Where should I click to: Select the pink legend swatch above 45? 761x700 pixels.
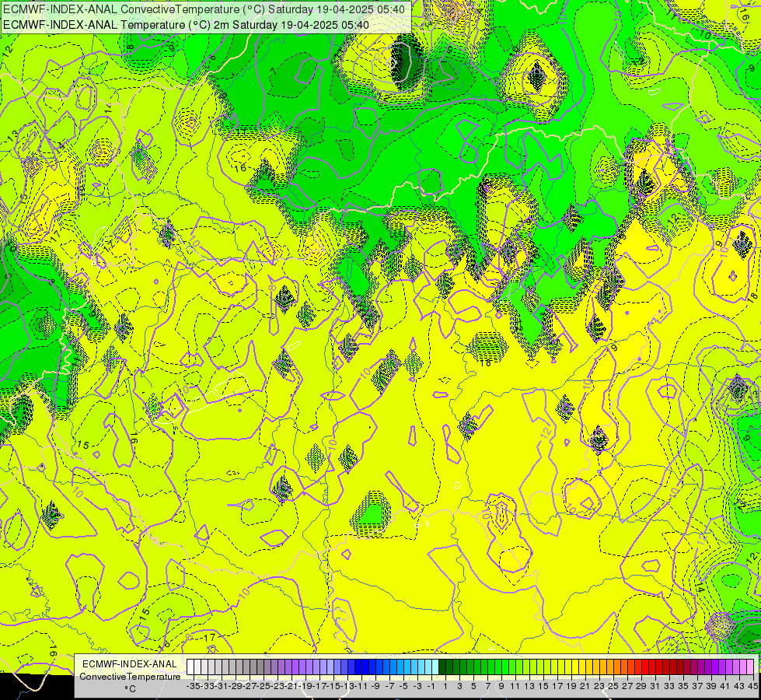coord(750,667)
